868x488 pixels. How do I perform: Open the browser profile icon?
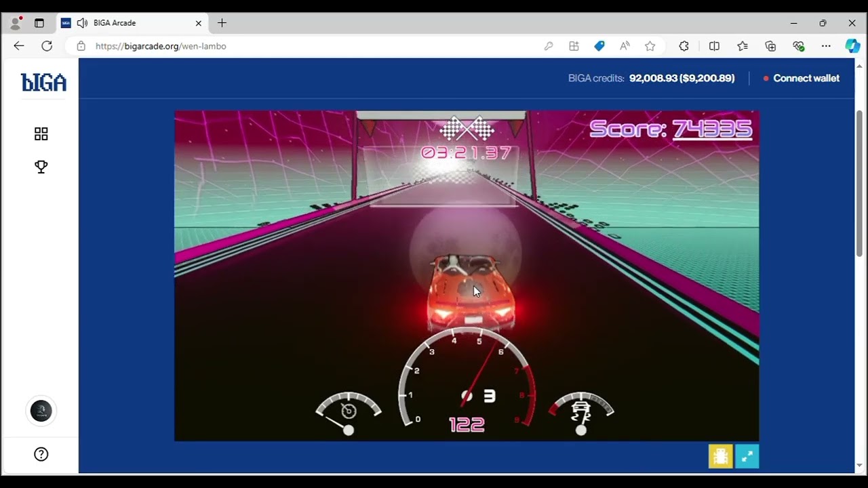click(x=15, y=23)
